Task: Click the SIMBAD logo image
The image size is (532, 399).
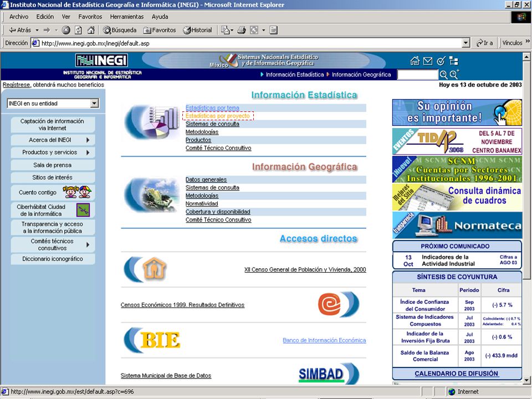Action: [321, 375]
